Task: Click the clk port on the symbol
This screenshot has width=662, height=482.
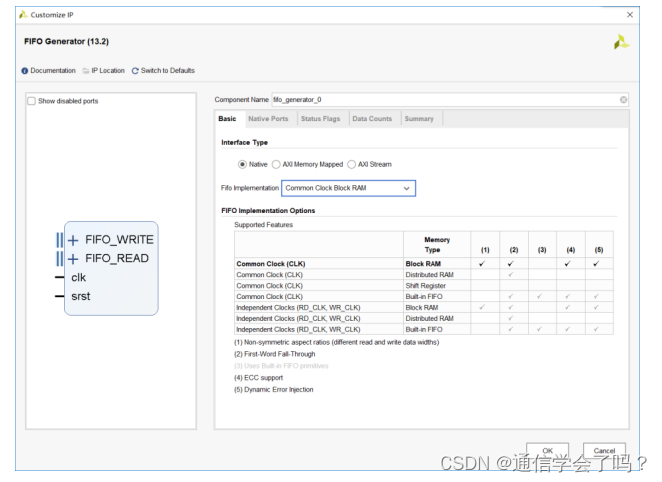Action: point(79,277)
